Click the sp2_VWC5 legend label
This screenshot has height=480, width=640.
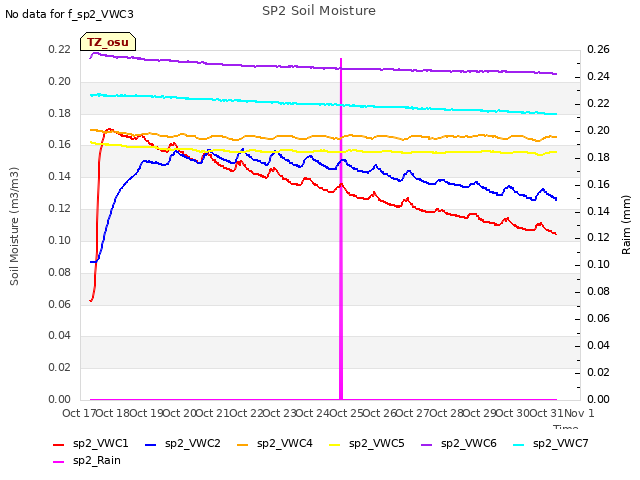click(376, 443)
